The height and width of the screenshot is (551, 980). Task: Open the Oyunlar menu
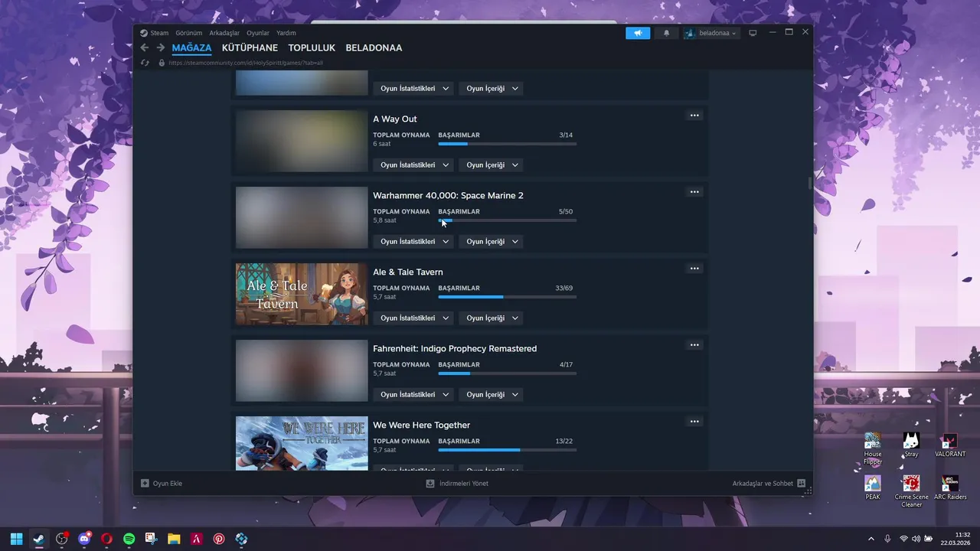(x=258, y=33)
